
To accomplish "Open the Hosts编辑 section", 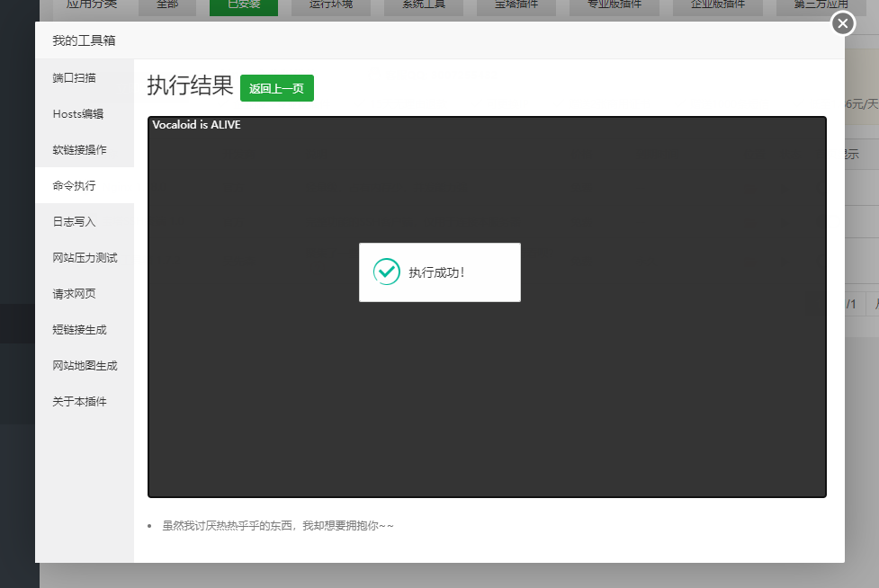I will [85, 113].
